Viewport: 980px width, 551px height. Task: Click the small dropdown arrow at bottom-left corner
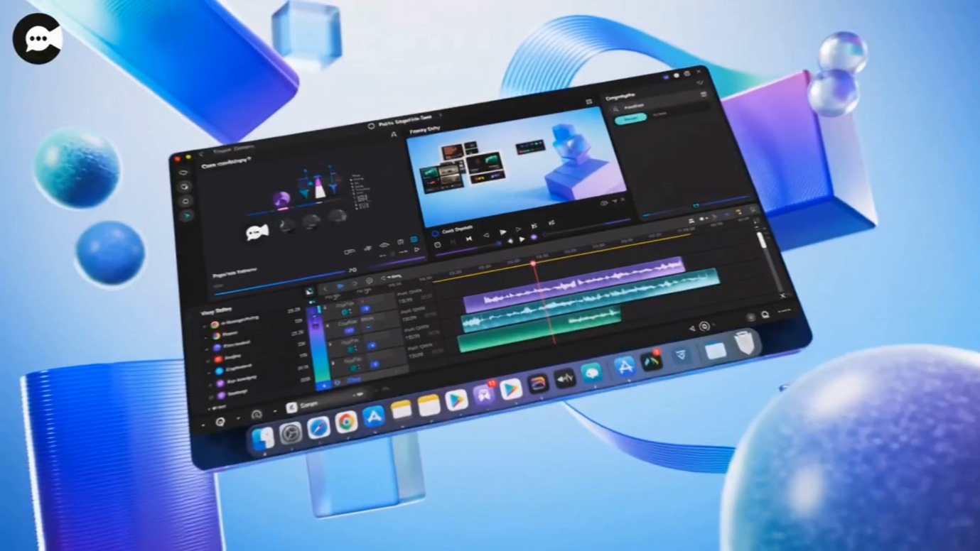(203, 424)
